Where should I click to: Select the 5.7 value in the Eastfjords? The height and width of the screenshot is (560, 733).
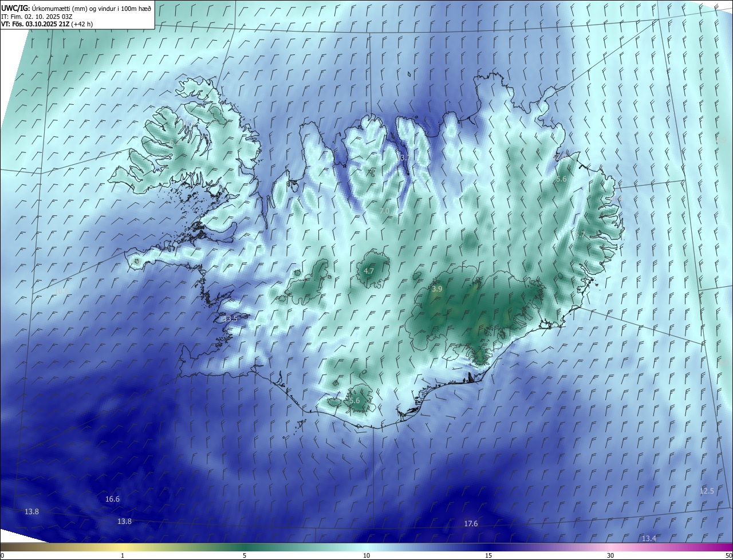pos(581,235)
